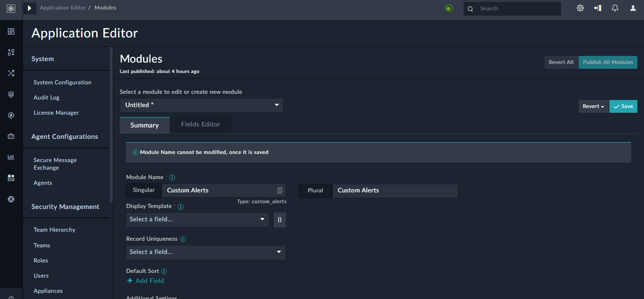Select the Singular name toggle

(143, 190)
